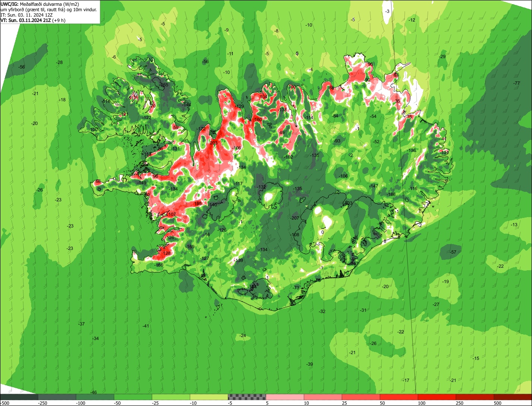Select the '-149' map value
The height and width of the screenshot is (406, 532).
(142, 183)
